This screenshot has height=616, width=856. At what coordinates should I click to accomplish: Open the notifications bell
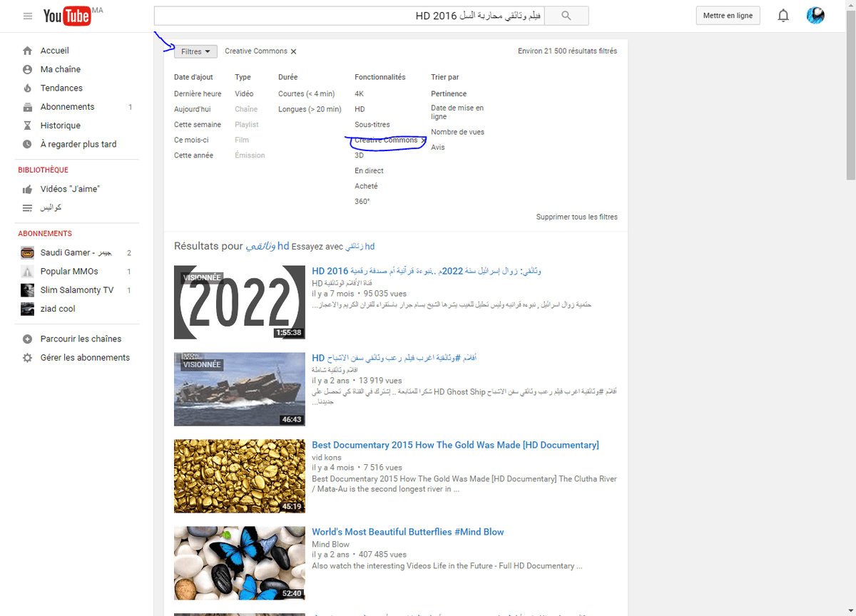point(783,16)
